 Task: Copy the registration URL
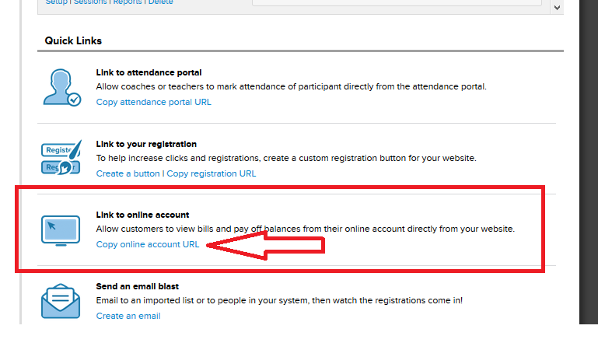point(212,173)
